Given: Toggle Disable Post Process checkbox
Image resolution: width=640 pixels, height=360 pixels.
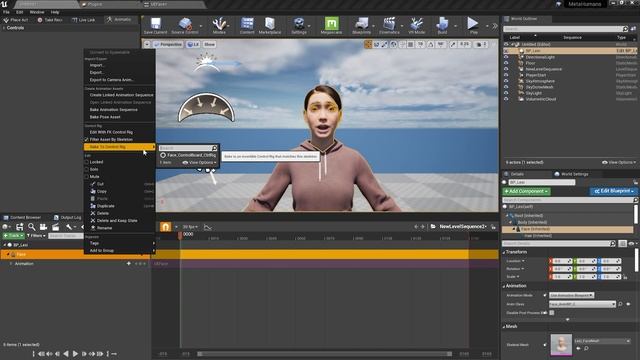Looking at the screenshot, I should point(552,313).
